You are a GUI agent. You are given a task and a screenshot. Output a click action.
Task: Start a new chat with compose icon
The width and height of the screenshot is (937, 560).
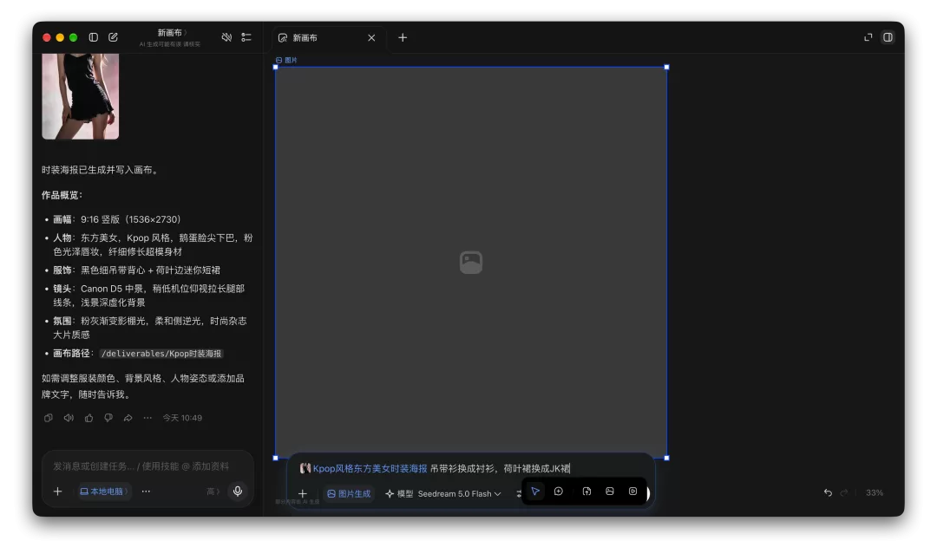pos(113,37)
